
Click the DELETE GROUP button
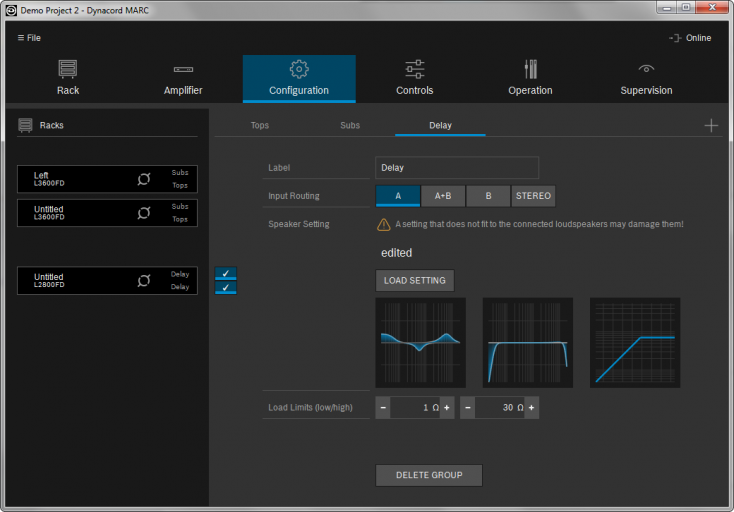click(429, 475)
